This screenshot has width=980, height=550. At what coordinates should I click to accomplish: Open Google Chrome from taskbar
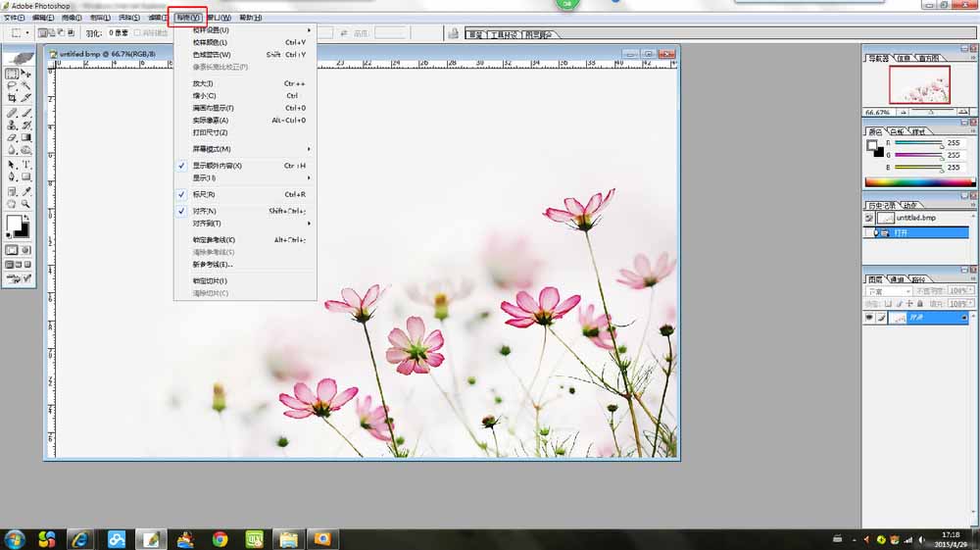click(220, 539)
